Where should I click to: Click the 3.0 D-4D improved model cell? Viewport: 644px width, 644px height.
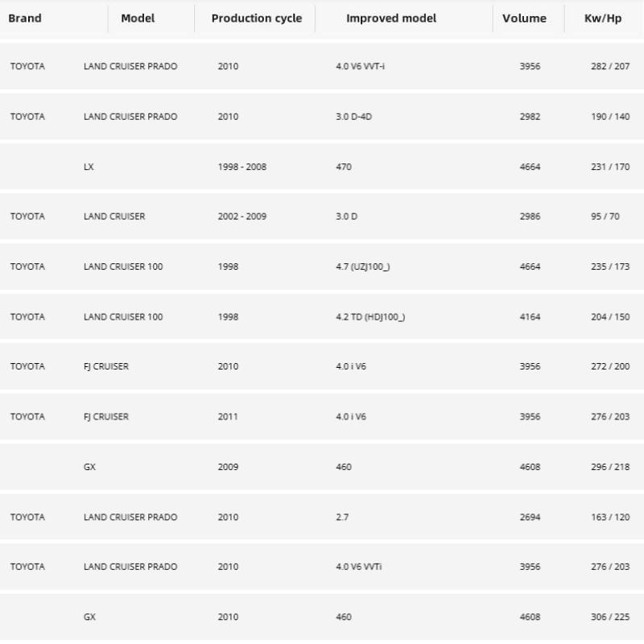click(x=353, y=117)
